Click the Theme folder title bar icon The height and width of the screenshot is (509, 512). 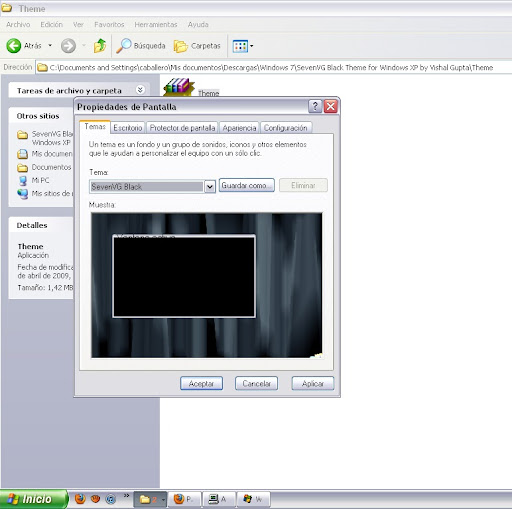7,8
